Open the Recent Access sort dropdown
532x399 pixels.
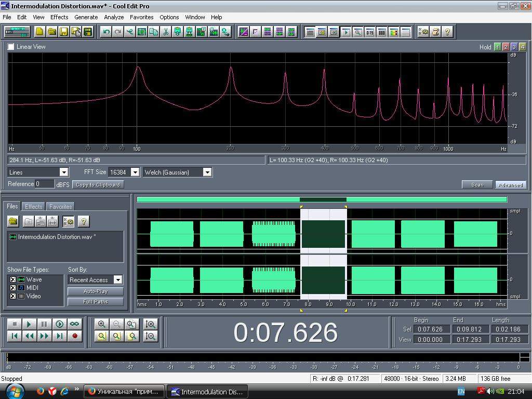click(118, 280)
